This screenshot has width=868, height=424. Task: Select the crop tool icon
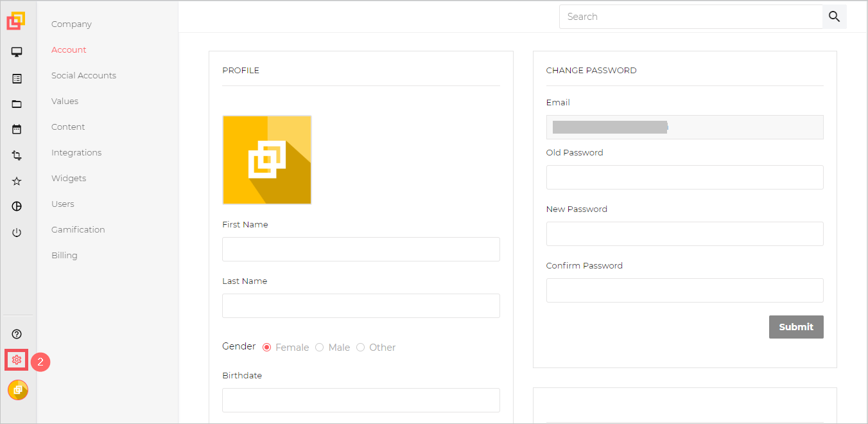pos(17,155)
